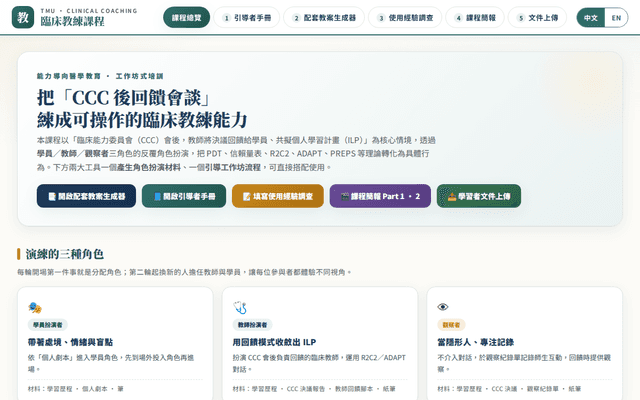Click heading 當隱形人、專注記錄
This screenshot has width=640, height=400.
[476, 342]
